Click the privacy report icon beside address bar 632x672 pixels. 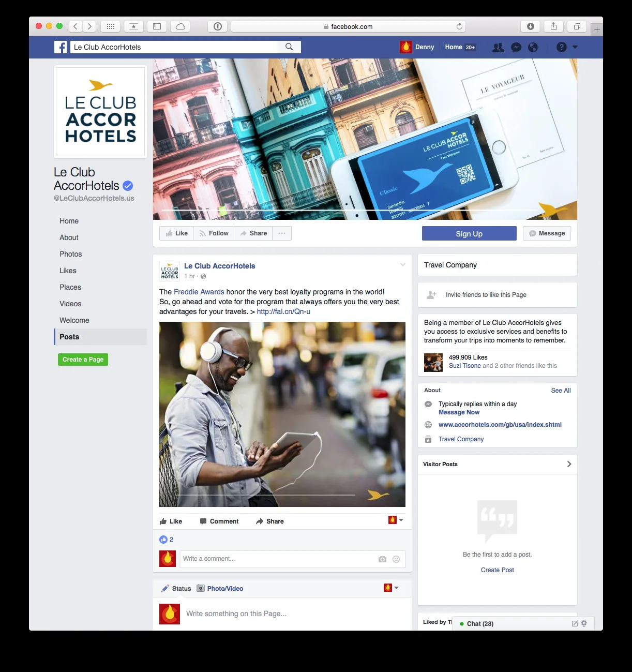(218, 26)
